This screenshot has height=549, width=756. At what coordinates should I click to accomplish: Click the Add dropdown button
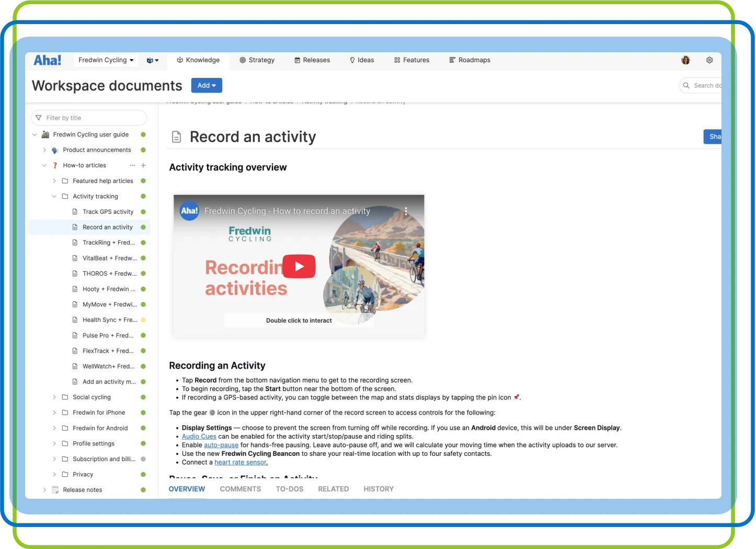coord(207,85)
